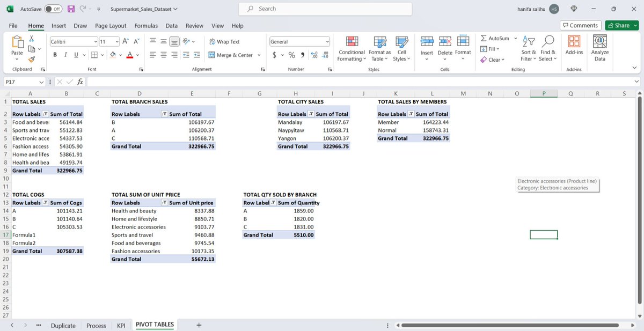Open Row Labels filter in TOTAL SALES pivot
This screenshot has width=644, height=331.
45,114
